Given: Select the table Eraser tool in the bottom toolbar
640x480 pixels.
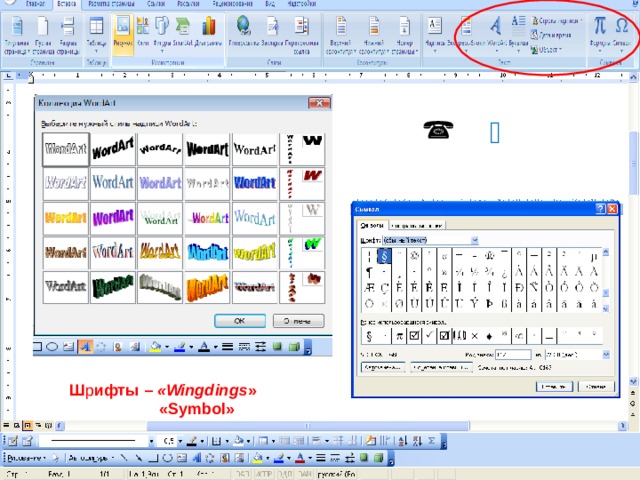Looking at the screenshot, I should coord(27,441).
